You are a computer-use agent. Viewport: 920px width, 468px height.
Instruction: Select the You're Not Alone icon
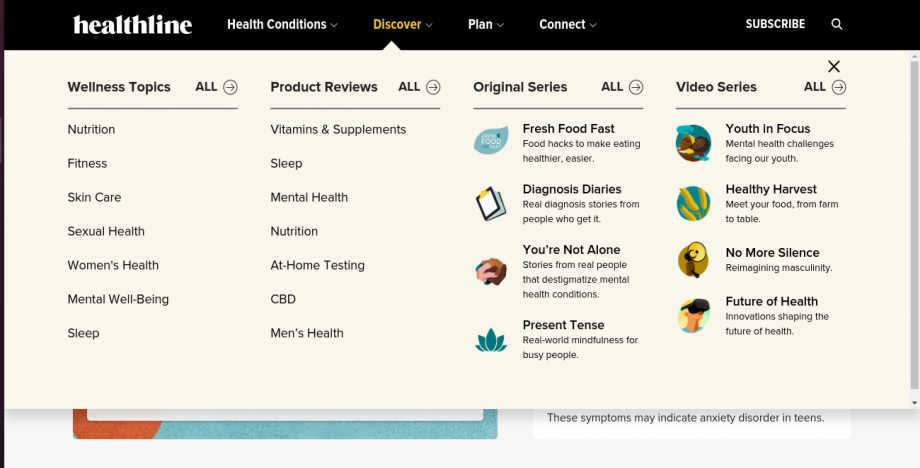(x=490, y=271)
